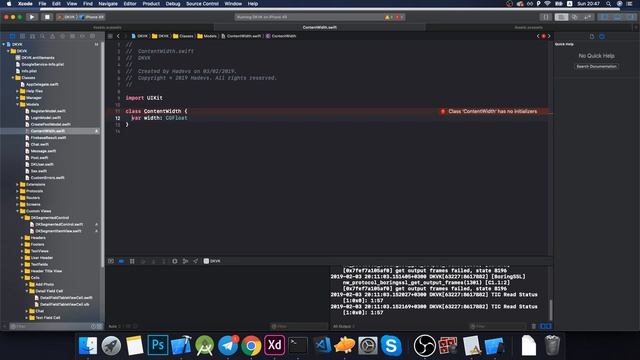Open the Issue navigator warning-triangle icon
Image resolution: width=640 pixels, height=360 pixels.
point(53,36)
